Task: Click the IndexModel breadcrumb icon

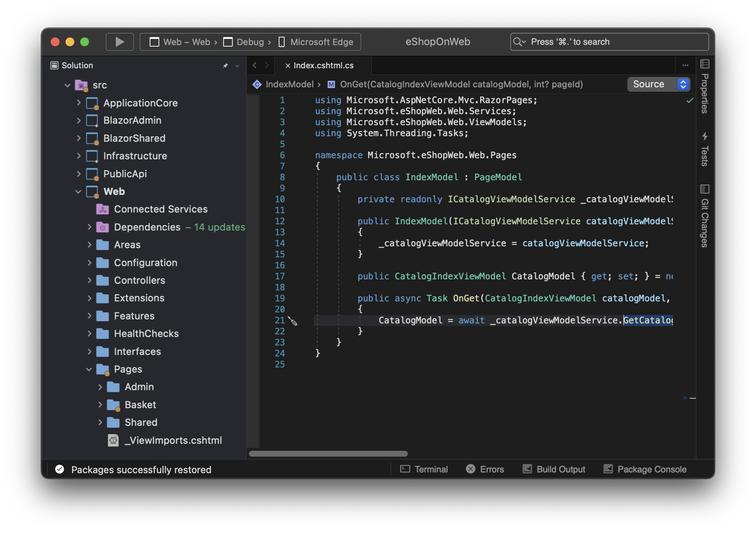Action: 257,84
